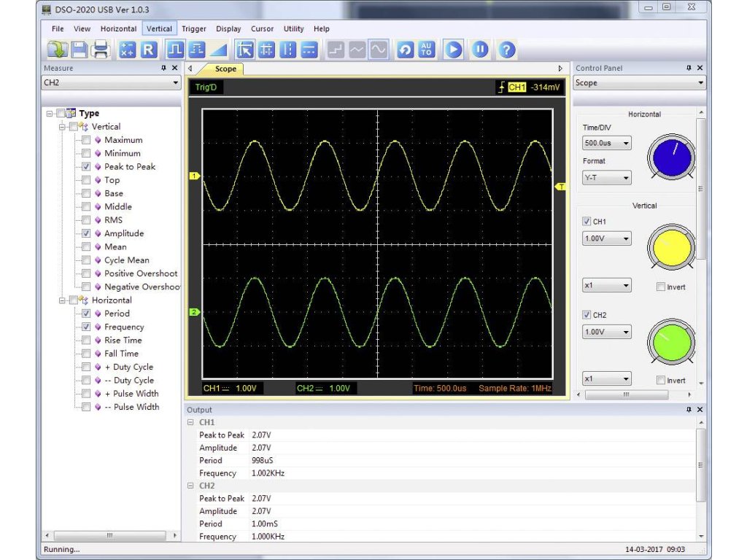Open the Trigger menu
Screen dimensions: 747x560
point(194,29)
